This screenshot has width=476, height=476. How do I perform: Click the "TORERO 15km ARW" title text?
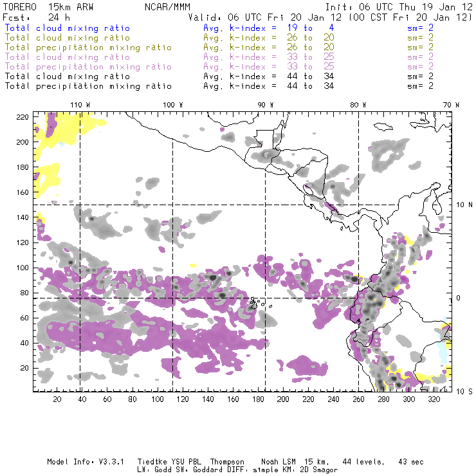[x=48, y=7]
